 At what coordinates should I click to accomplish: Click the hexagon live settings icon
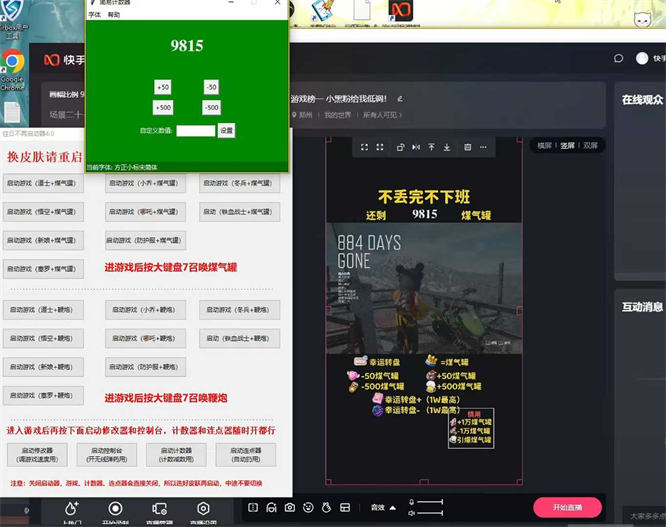point(203,508)
